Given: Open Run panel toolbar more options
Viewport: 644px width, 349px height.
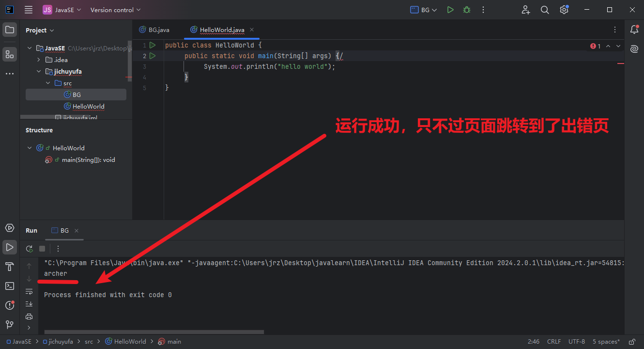Looking at the screenshot, I should (x=58, y=249).
